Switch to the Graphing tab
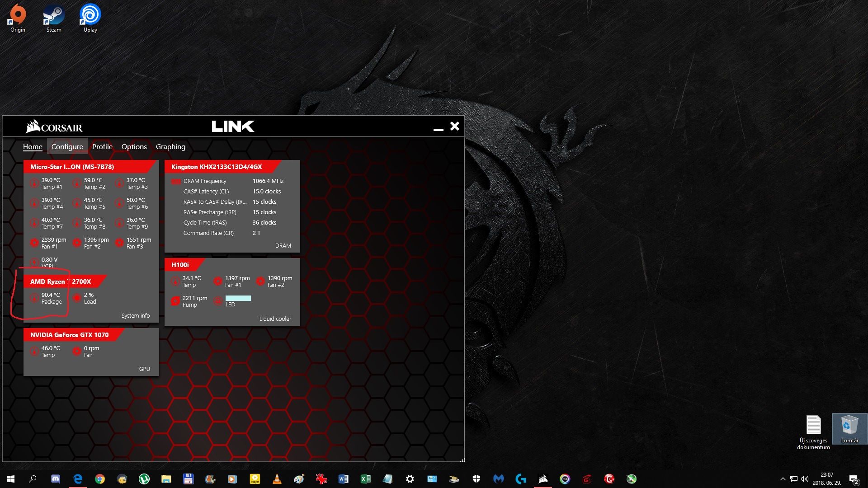This screenshot has height=488, width=868. (170, 146)
